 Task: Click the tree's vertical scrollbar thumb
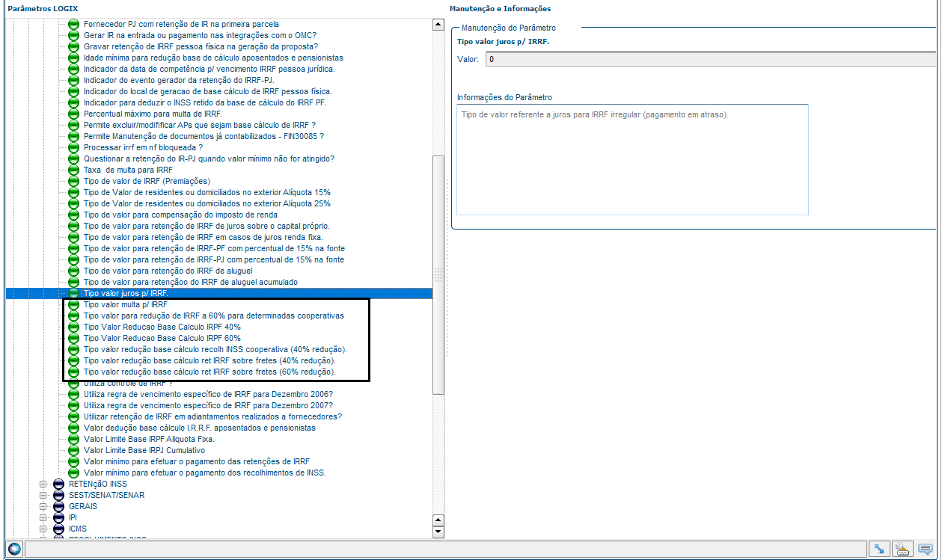[438, 274]
